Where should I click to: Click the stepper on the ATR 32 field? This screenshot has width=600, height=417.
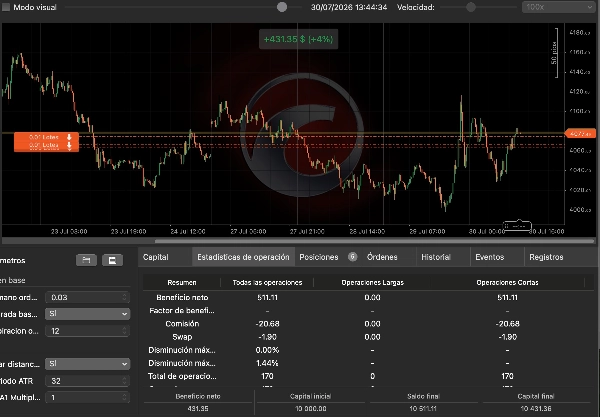[x=124, y=381]
